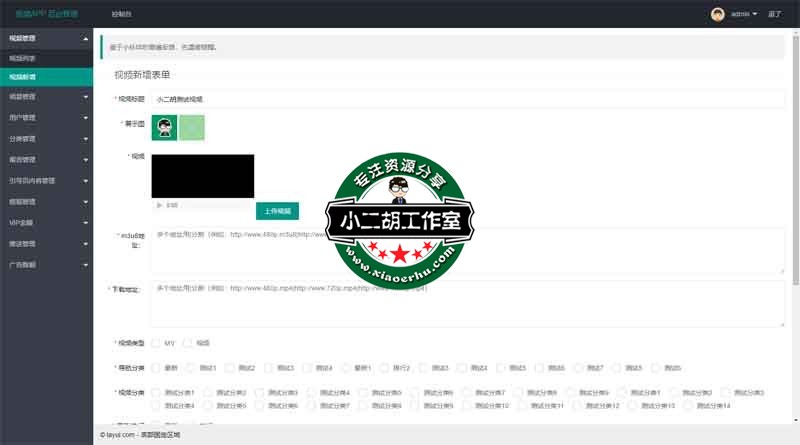Open 控制台 in the top navigation
800x445 pixels.
[x=121, y=14]
